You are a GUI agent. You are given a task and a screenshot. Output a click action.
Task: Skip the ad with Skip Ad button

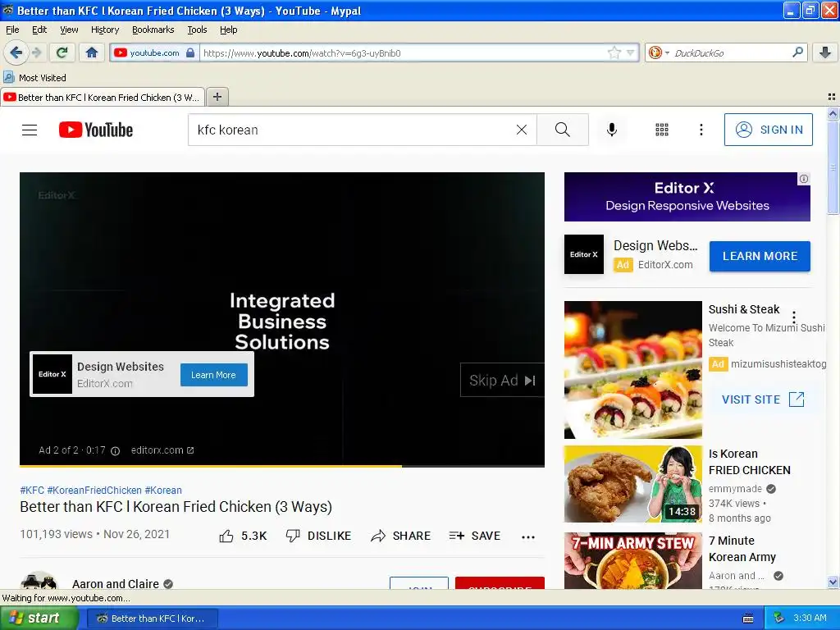coord(502,381)
